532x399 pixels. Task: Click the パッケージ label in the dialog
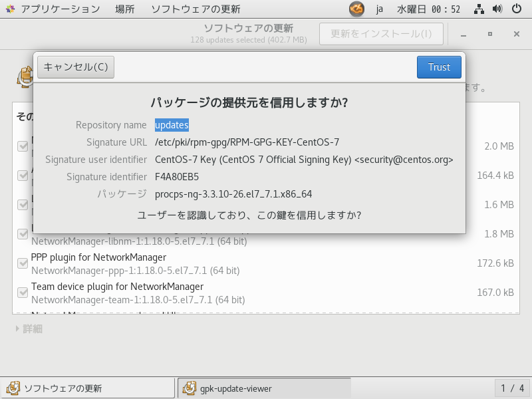(x=122, y=194)
